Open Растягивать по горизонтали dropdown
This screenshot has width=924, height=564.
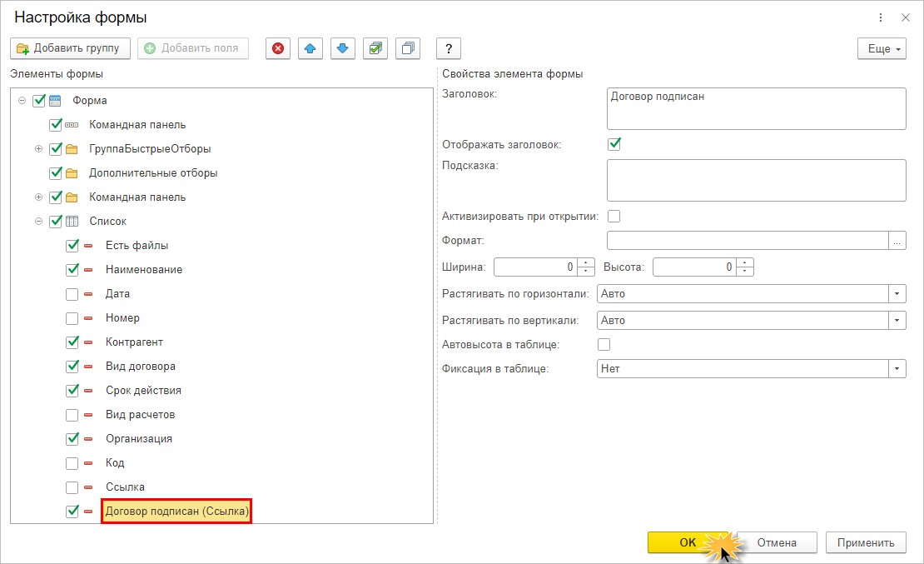pos(897,294)
